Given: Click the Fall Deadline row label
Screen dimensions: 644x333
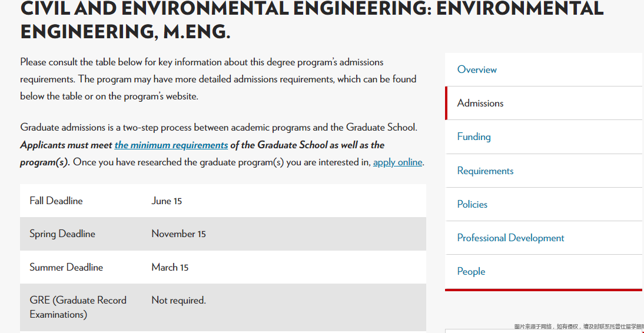Looking at the screenshot, I should coord(56,201).
